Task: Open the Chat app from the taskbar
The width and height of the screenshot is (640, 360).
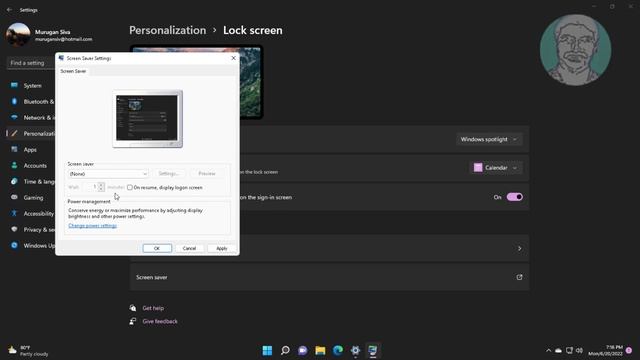Action: [302, 350]
